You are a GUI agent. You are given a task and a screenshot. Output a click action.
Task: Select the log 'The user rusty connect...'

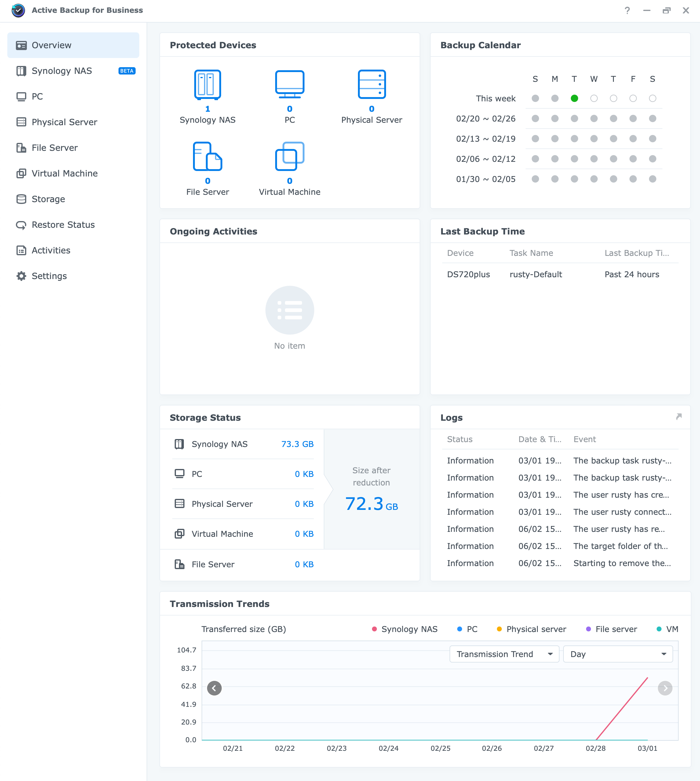pos(560,512)
